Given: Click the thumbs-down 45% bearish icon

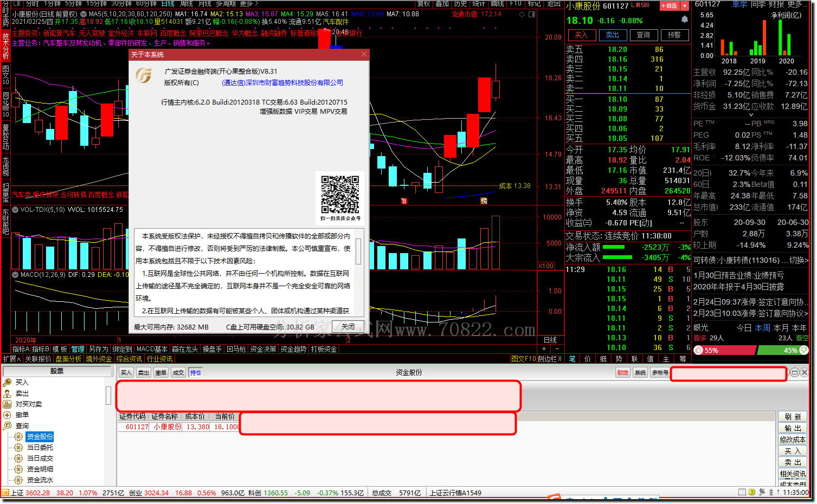Looking at the screenshot, I should point(804,350).
